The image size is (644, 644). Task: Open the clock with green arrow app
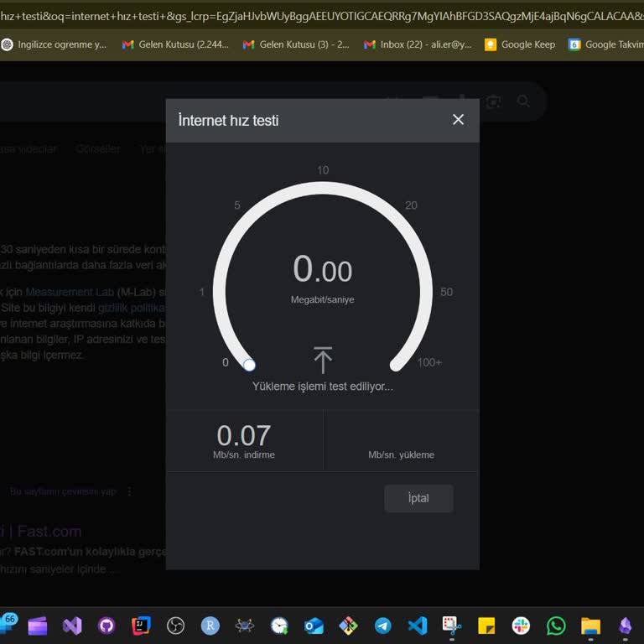(x=280, y=626)
